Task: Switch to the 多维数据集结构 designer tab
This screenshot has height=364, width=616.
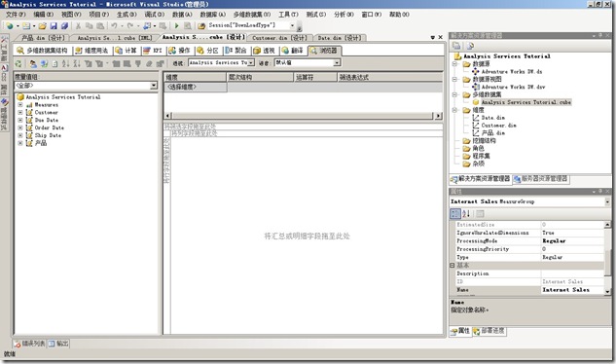Action: [43, 51]
